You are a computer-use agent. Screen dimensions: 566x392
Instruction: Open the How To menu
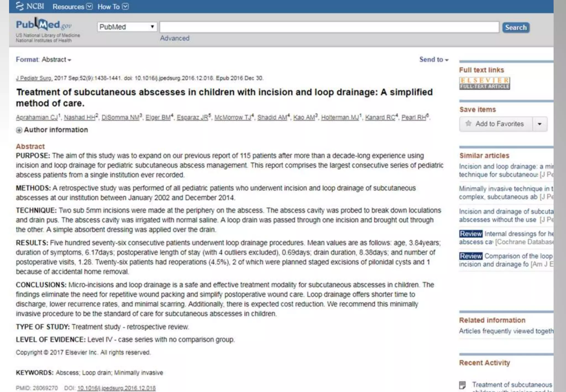113,7
